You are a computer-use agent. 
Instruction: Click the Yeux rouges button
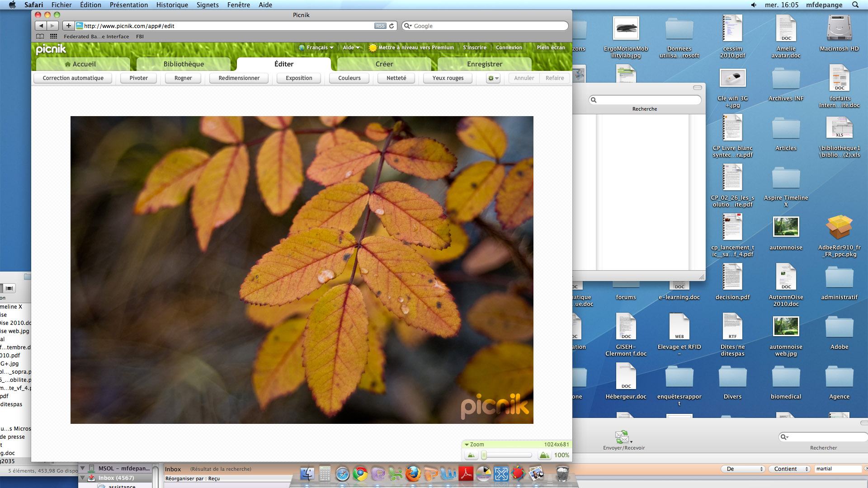(448, 78)
